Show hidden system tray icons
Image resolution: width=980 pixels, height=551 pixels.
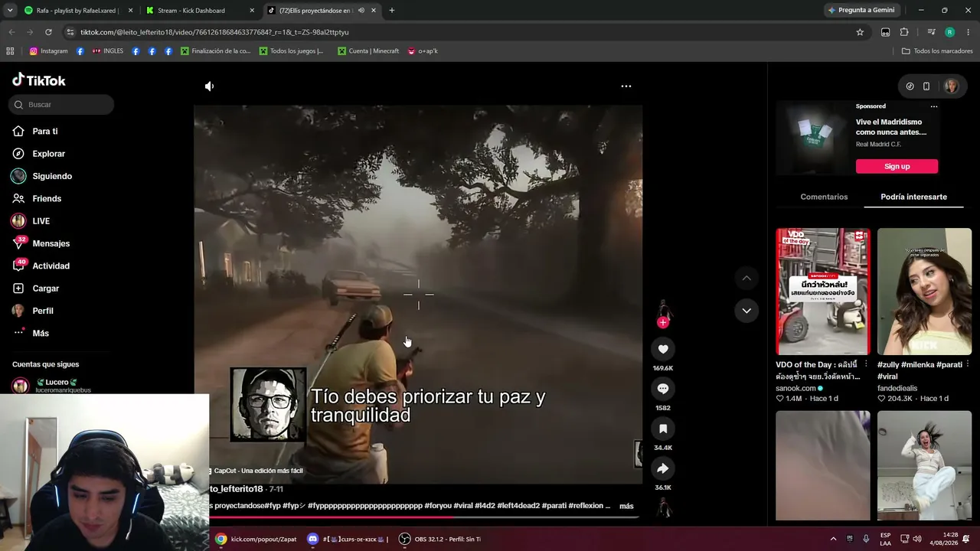pos(833,539)
